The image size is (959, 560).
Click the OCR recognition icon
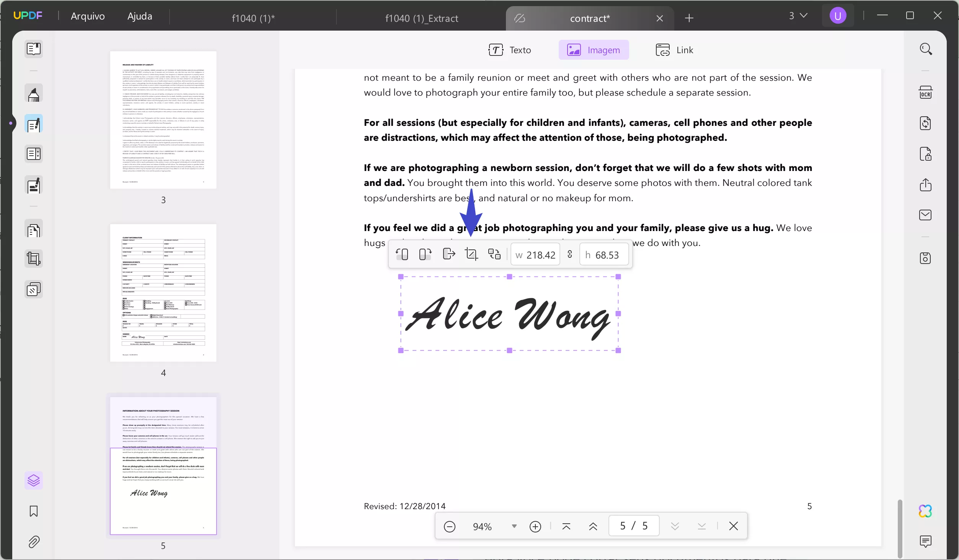pos(926,93)
